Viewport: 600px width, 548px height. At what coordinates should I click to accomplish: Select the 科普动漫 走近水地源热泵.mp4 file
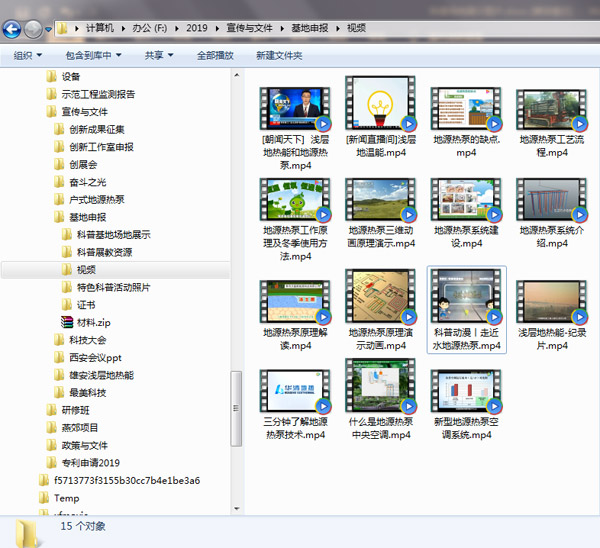pyautogui.click(x=466, y=303)
